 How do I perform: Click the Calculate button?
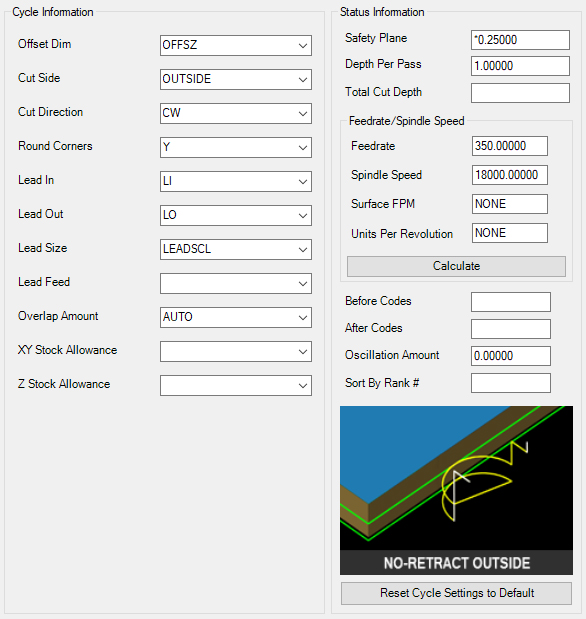(x=456, y=266)
